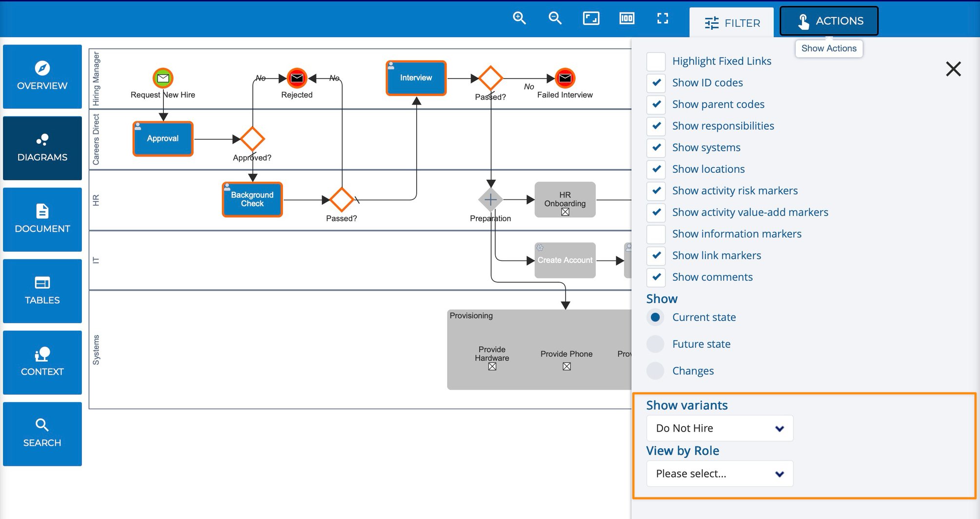The image size is (980, 519).
Task: Select the Failed Interview end event icon
Action: [x=565, y=78]
